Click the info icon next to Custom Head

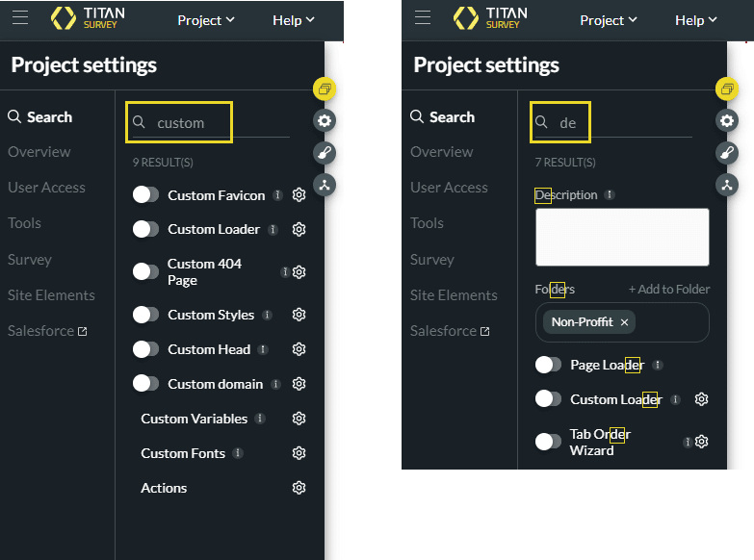tap(263, 349)
